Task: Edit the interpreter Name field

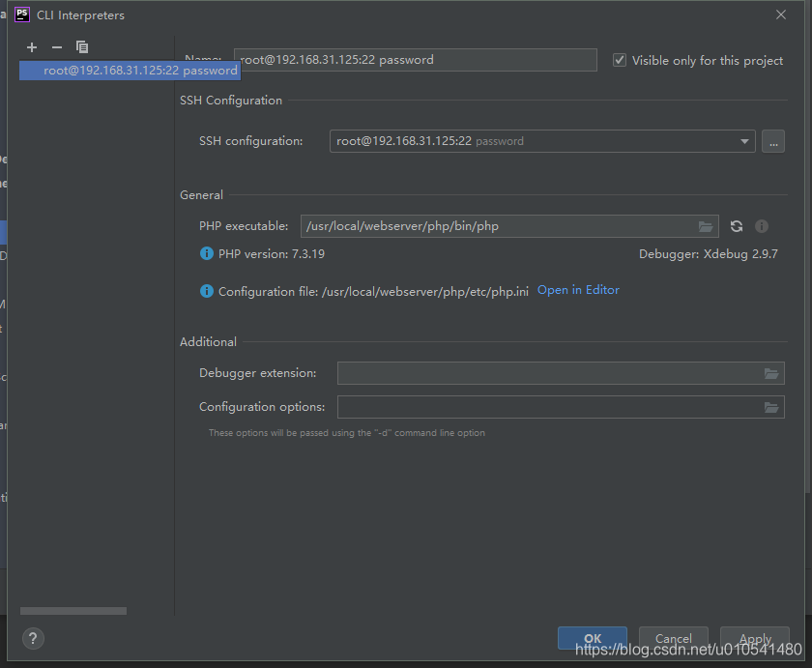Action: [x=416, y=60]
